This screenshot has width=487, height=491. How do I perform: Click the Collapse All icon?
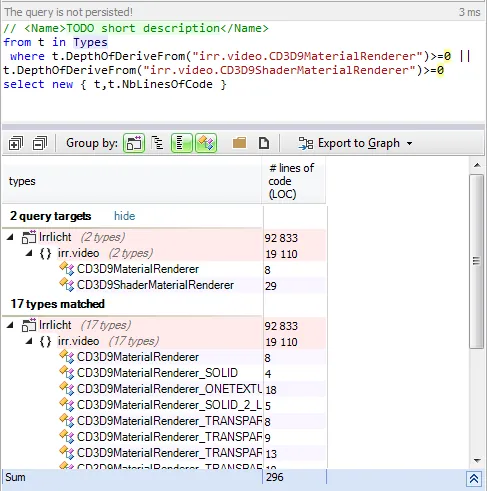tap(40, 144)
